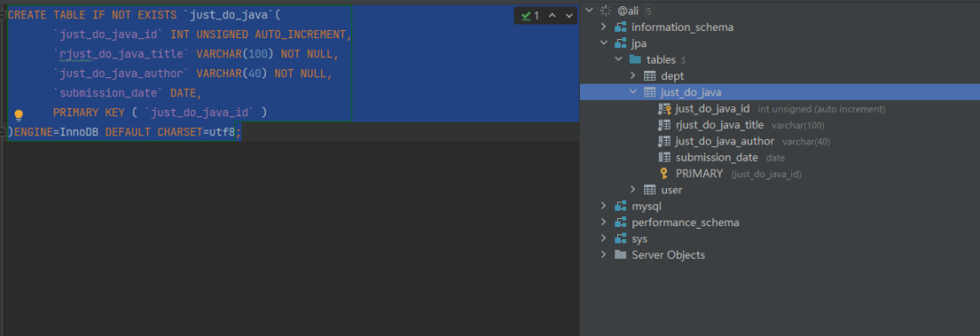Select the just_do_java_id column label

pyautogui.click(x=712, y=109)
